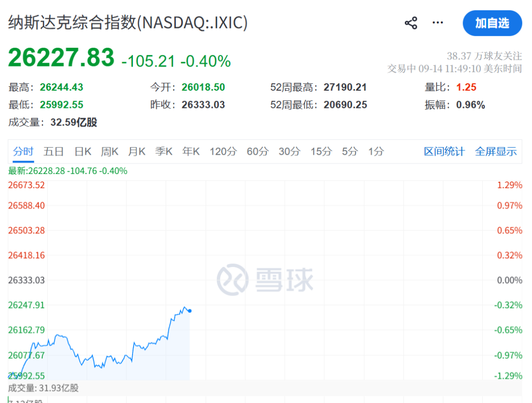Screen dimensions: 532x403
Task: Select the 分时 chart tab
Action: point(23,151)
